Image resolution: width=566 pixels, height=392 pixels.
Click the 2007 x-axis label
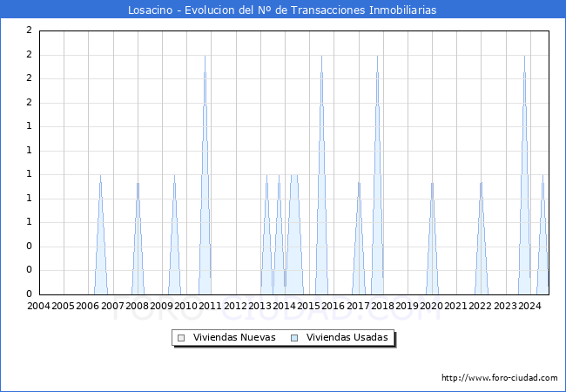(x=112, y=306)
